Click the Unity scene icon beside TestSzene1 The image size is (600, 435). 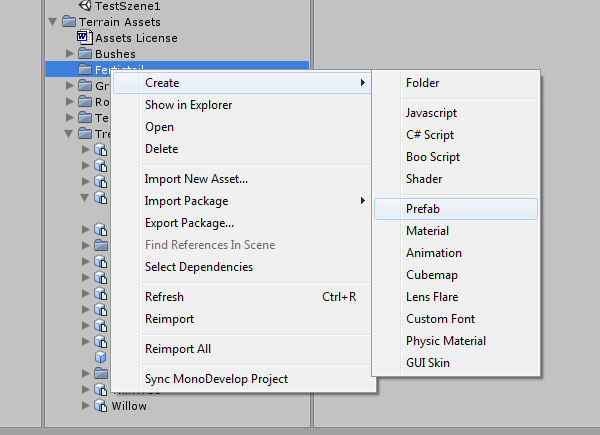coord(85,6)
